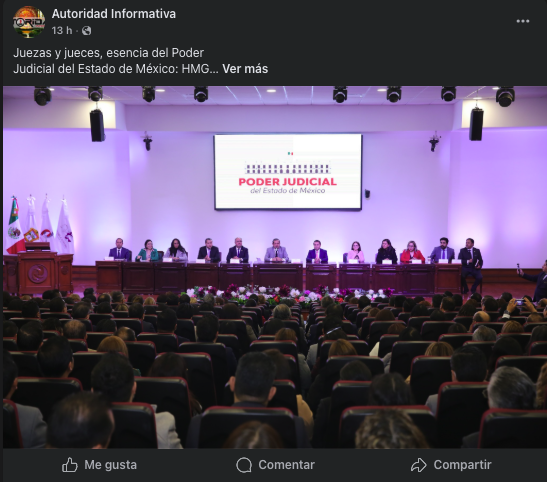This screenshot has width=547, height=482.
Task: Click the left hanging black loudspeaker in photo
Action: click(x=97, y=126)
